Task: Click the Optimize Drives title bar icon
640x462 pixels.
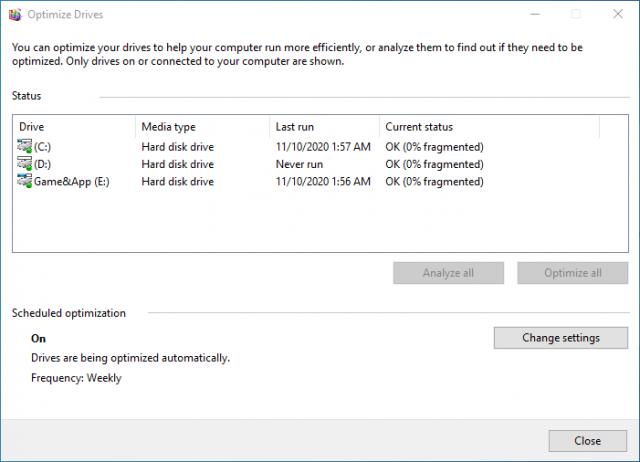Action: click(x=15, y=15)
